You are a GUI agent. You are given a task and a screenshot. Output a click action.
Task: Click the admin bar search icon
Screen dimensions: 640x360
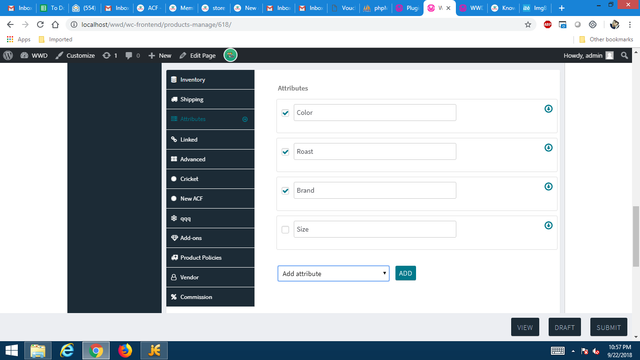coord(624,56)
